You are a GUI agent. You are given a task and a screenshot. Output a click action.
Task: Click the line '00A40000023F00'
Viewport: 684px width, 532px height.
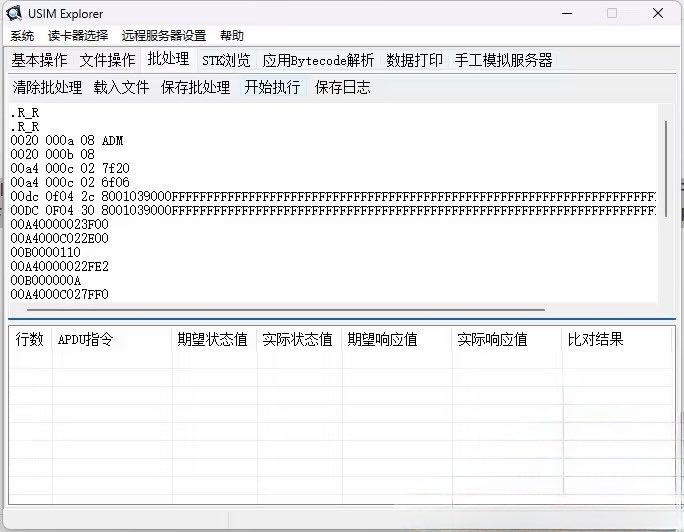point(59,224)
